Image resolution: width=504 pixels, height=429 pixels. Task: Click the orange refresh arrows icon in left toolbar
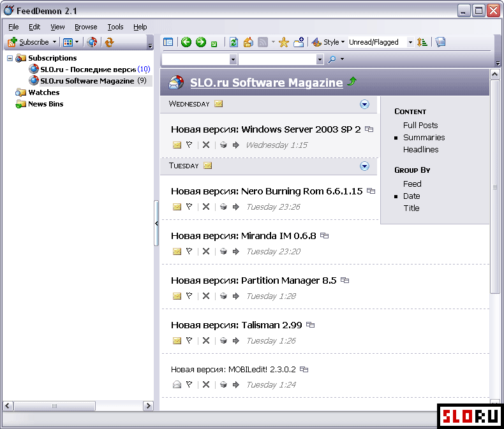(109, 42)
